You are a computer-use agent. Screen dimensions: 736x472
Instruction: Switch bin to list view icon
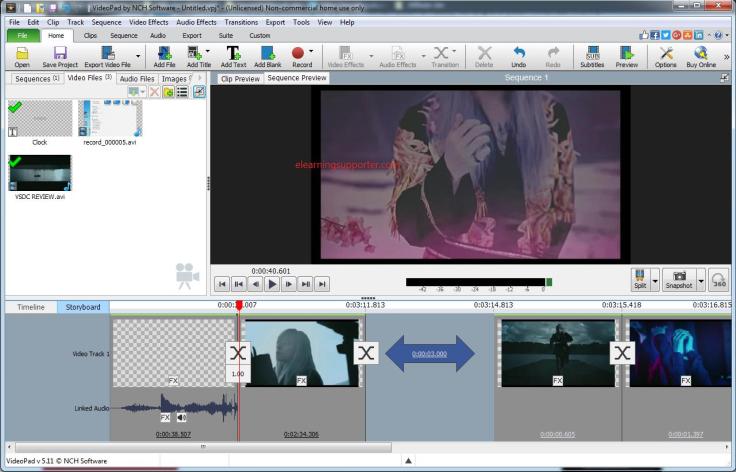182,91
